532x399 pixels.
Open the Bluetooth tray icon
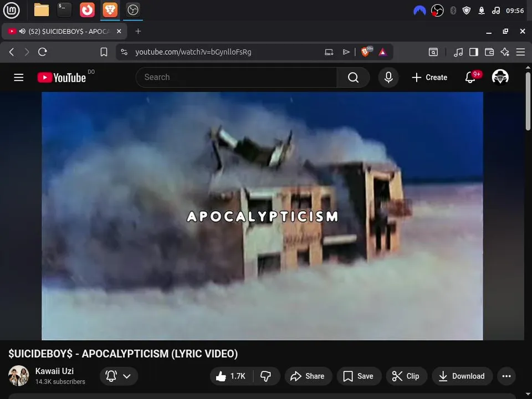click(x=453, y=11)
